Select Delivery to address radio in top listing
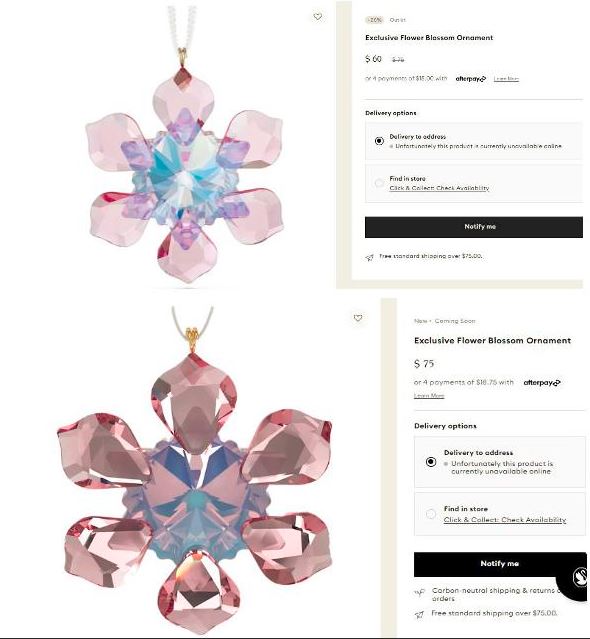Image resolution: width=590 pixels, height=639 pixels. 379,141
